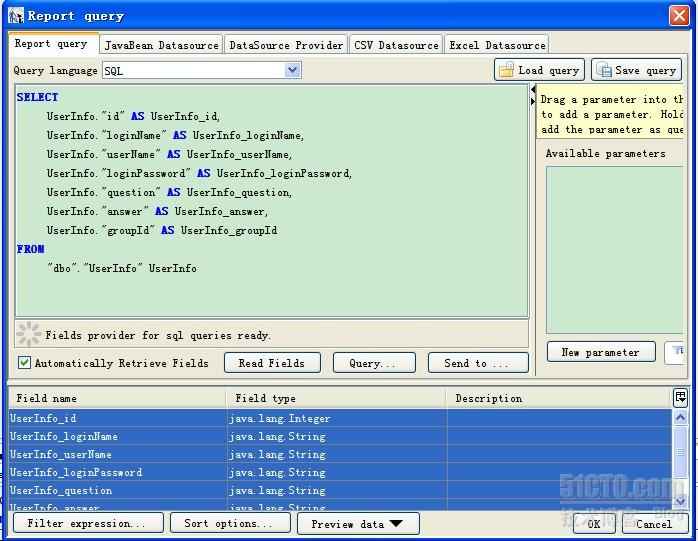Screen dimensions: 698x541
Task: Click the UserInfo."groupId" query line
Action: click(162, 230)
